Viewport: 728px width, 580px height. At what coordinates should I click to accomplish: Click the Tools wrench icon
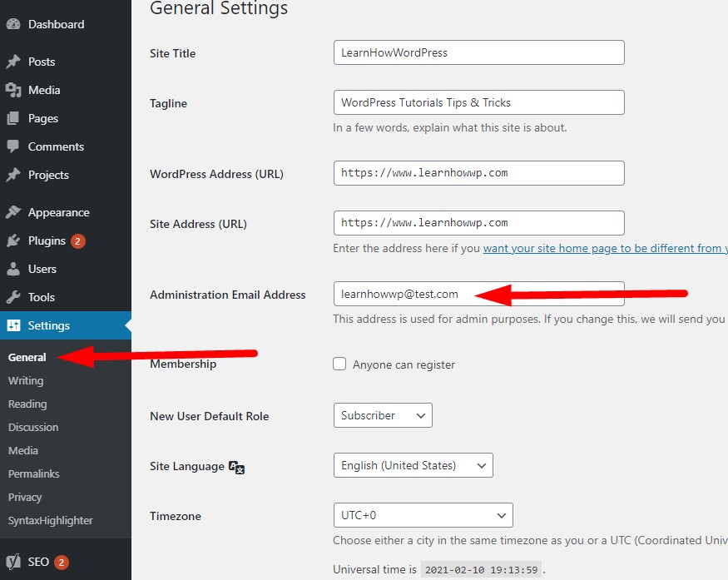(13, 297)
